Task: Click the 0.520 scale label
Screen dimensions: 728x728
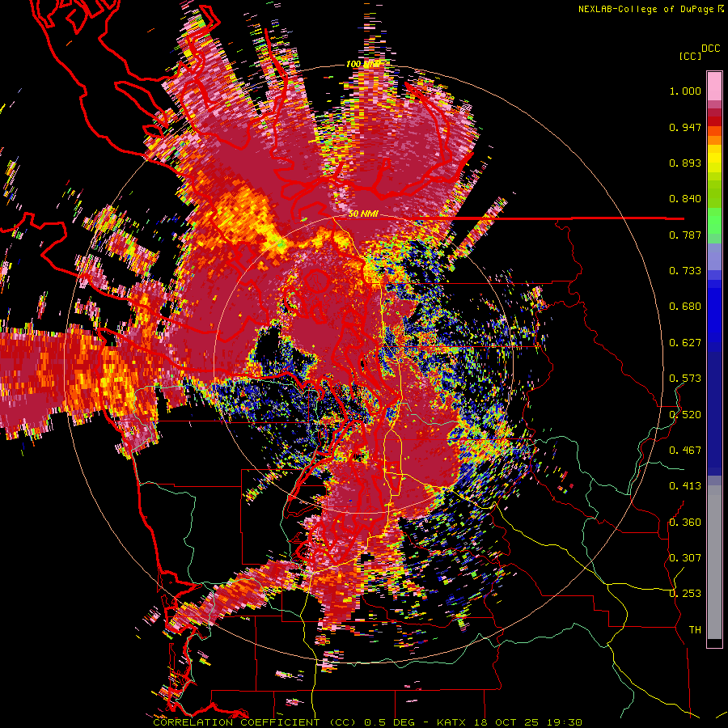Action: point(685,415)
